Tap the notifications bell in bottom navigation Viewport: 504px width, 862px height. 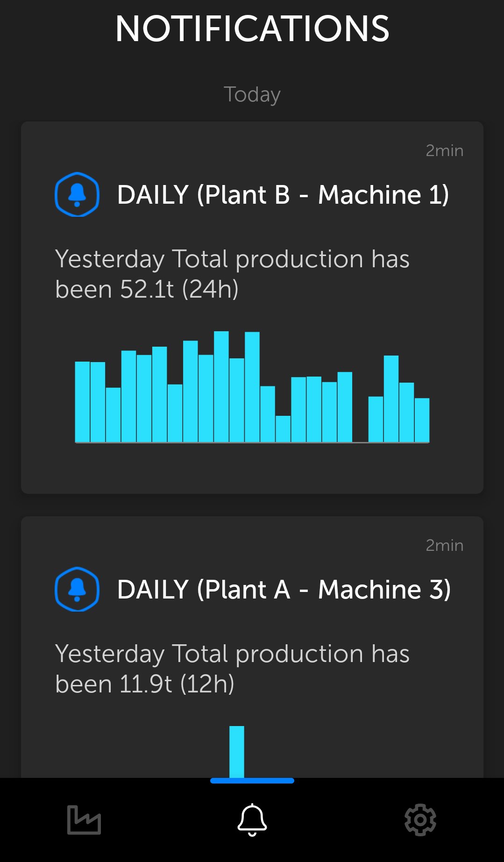[x=252, y=819]
